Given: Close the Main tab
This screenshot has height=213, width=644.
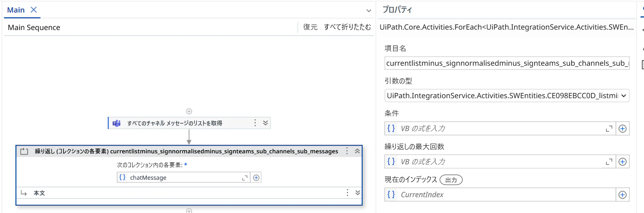Looking at the screenshot, I should pyautogui.click(x=34, y=10).
